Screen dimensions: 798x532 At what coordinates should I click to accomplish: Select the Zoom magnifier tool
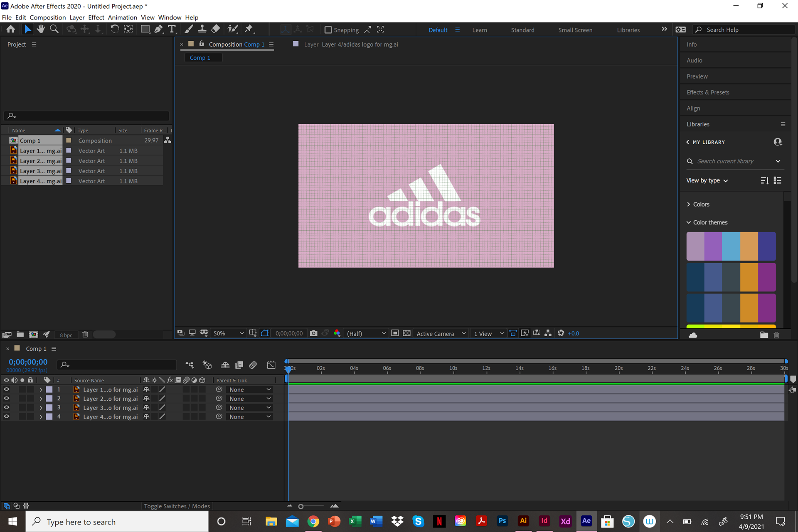point(54,29)
